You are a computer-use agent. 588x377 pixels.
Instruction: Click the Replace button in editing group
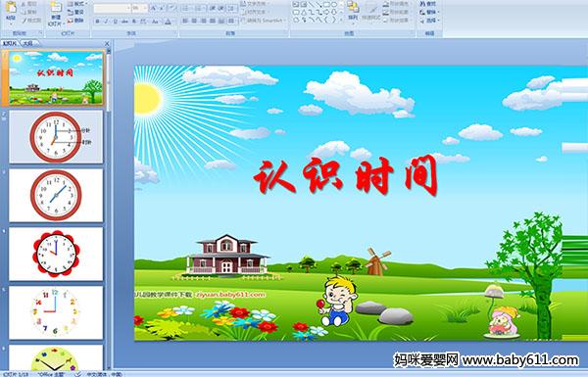429,12
